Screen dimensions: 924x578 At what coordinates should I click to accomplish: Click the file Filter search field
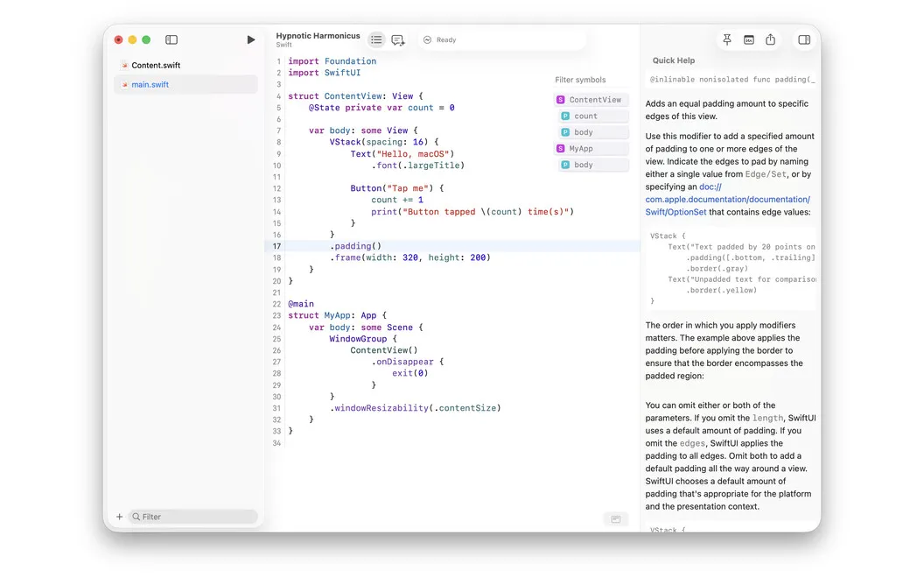point(193,517)
